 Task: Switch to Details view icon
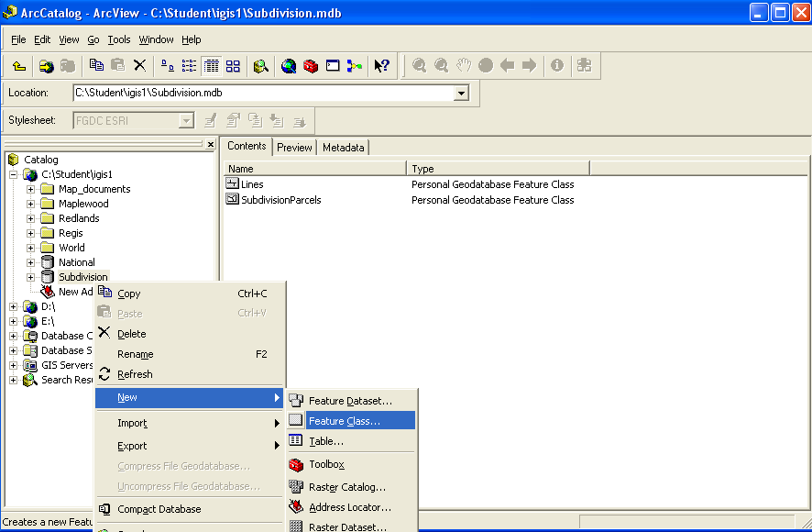coord(212,65)
